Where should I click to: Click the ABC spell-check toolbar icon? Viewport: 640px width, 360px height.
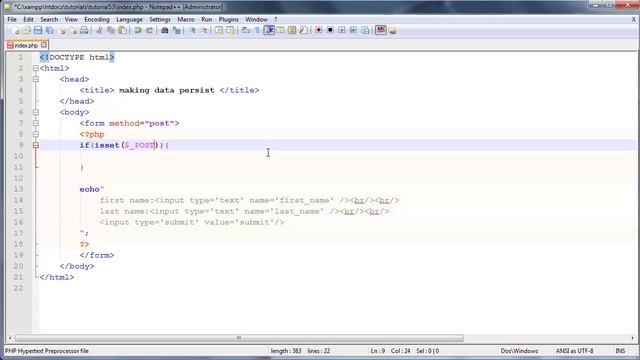[x=380, y=30]
